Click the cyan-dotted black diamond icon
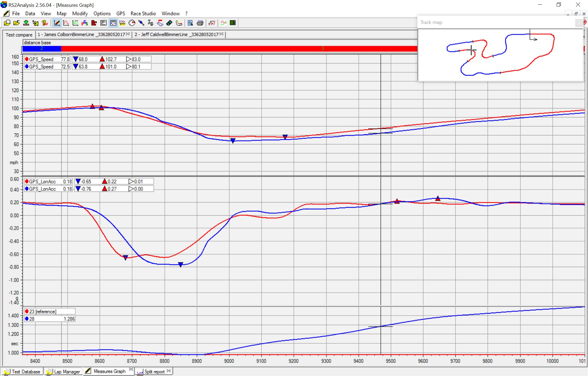 (169, 23)
